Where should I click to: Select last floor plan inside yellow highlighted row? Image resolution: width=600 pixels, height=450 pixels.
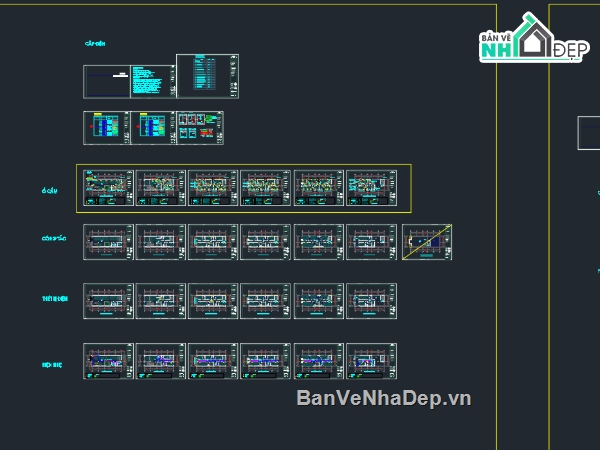point(372,188)
